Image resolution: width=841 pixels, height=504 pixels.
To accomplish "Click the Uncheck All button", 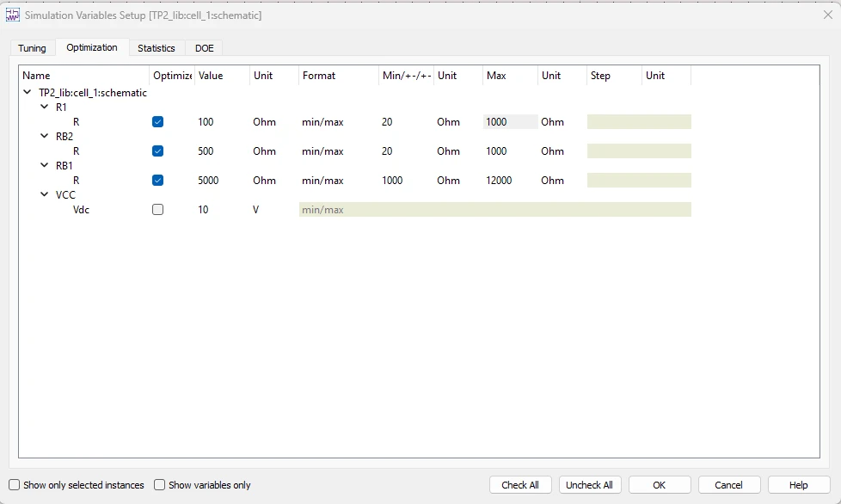I will coord(589,485).
